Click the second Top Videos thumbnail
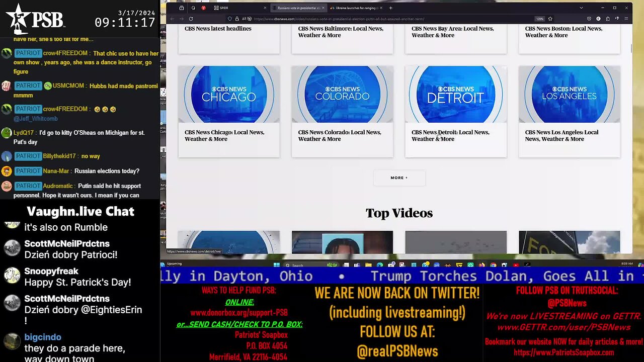Screen dimensions: 644x362 (x=342, y=242)
